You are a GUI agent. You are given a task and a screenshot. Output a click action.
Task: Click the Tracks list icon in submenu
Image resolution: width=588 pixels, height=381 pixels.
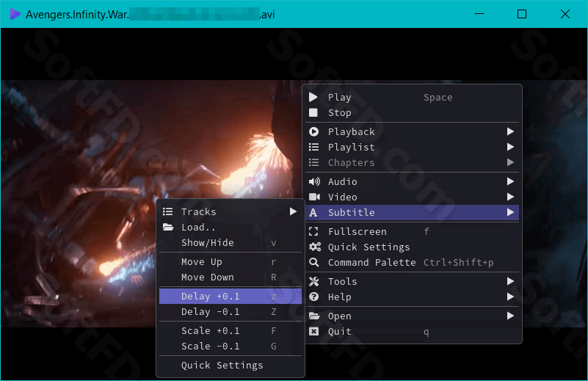pos(167,211)
